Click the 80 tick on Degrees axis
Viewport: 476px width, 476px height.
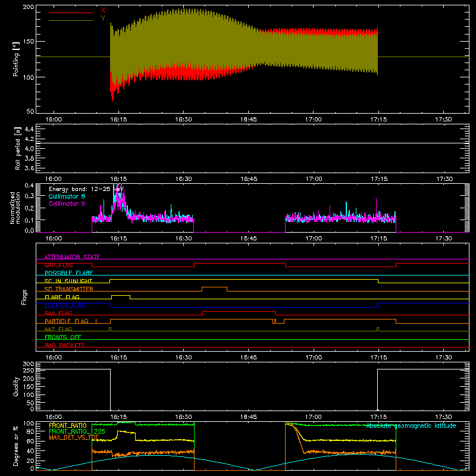coord(30,431)
